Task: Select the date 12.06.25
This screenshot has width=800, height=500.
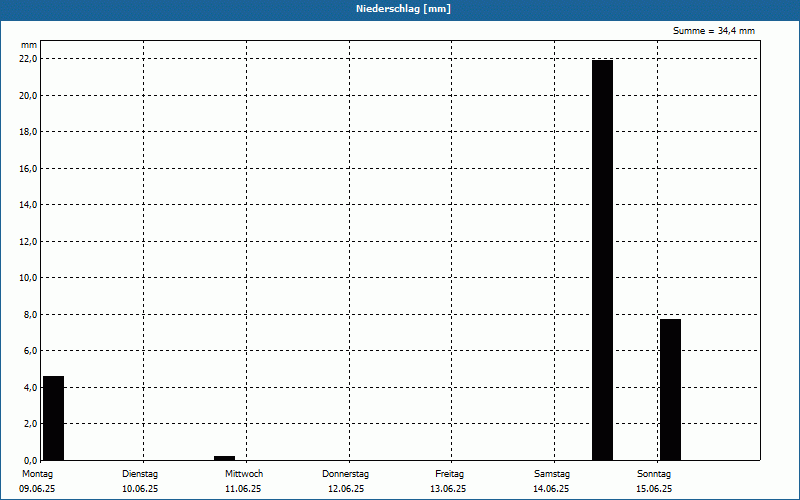Action: pyautogui.click(x=346, y=489)
